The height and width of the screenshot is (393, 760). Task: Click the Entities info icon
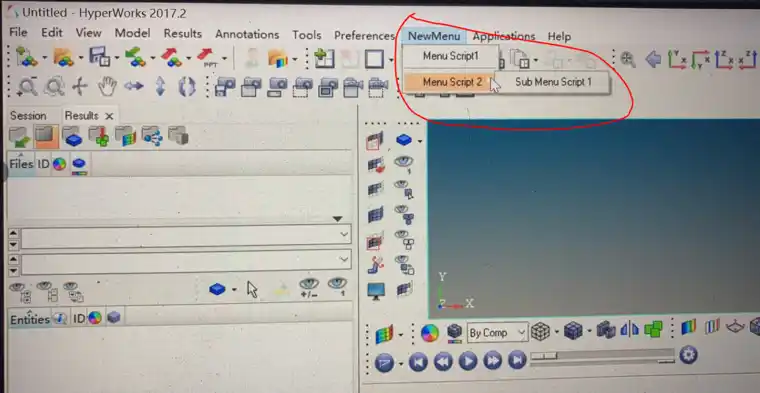pyautogui.click(x=60, y=318)
